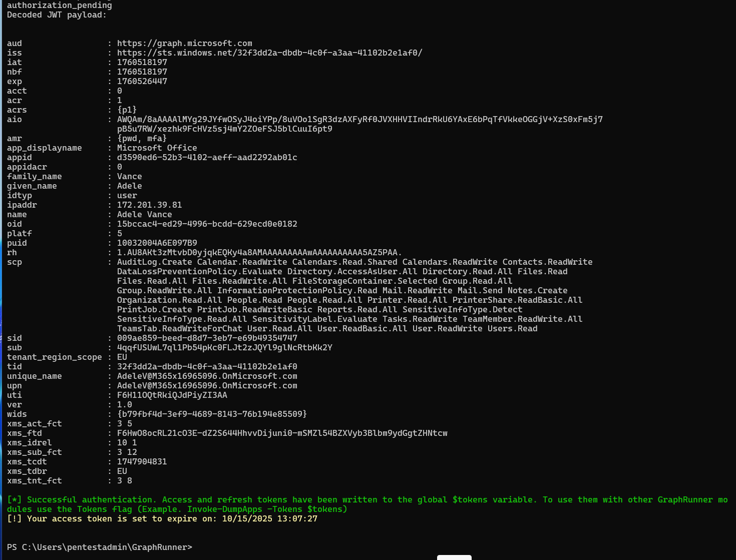
Task: Click the appid GUID value
Action: pyautogui.click(x=207, y=158)
